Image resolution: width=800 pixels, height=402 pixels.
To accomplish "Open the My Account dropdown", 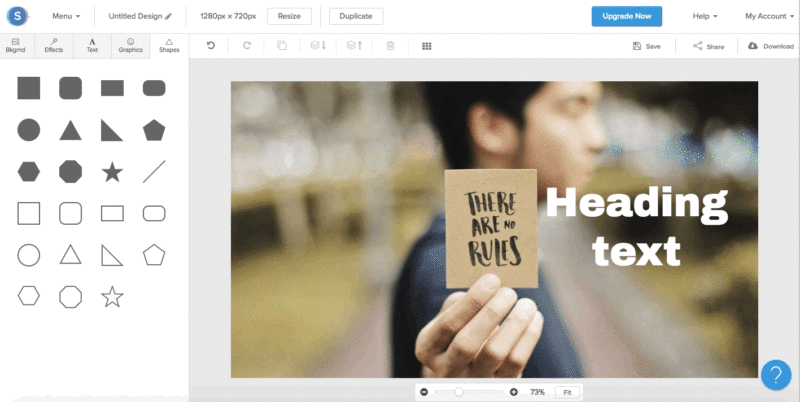I will click(768, 16).
